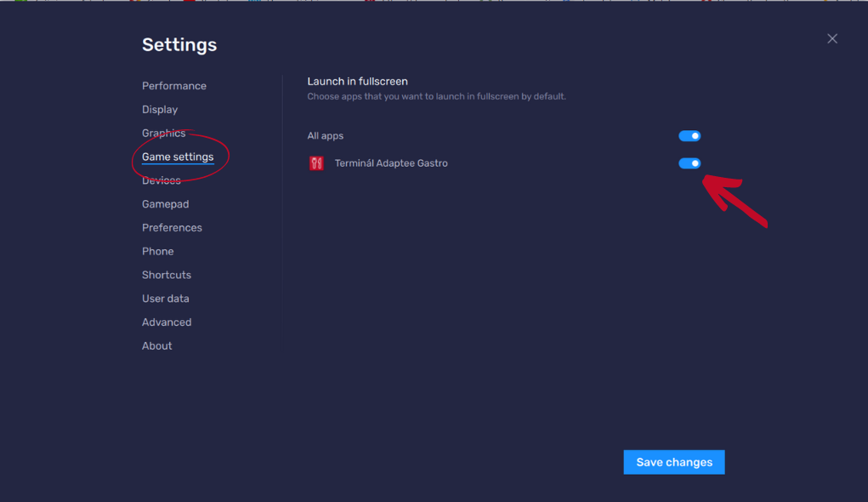Open Preferences in the sidebar

tap(172, 228)
